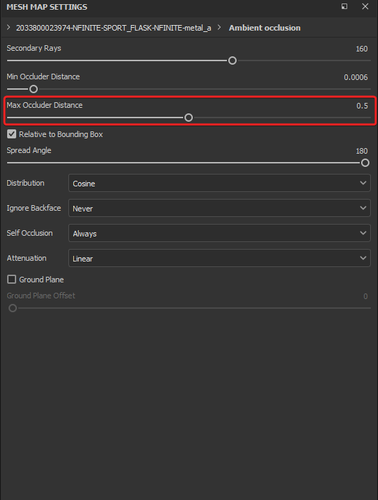This screenshot has height=500, width=378.
Task: Click the Ground Plane Offset slider handle
Action: 13,308
